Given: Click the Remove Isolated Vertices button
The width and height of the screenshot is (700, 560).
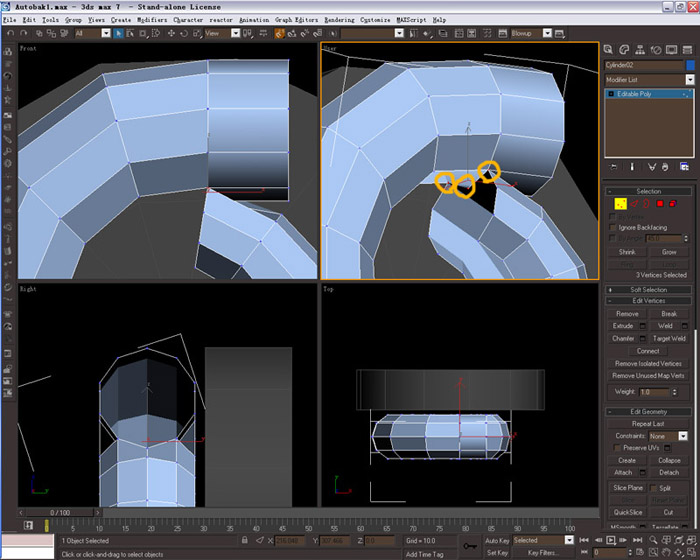Looking at the screenshot, I should (648, 364).
